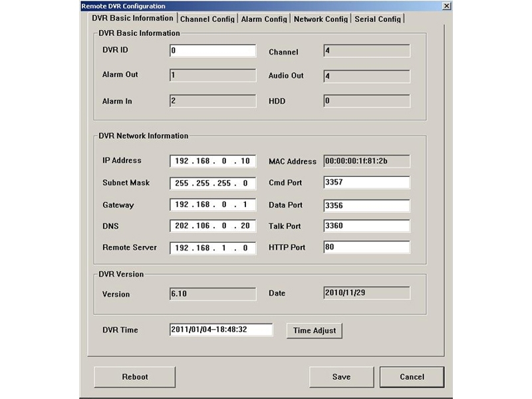Click the Subnet Mask field
The height and width of the screenshot is (399, 532).
[213, 182]
